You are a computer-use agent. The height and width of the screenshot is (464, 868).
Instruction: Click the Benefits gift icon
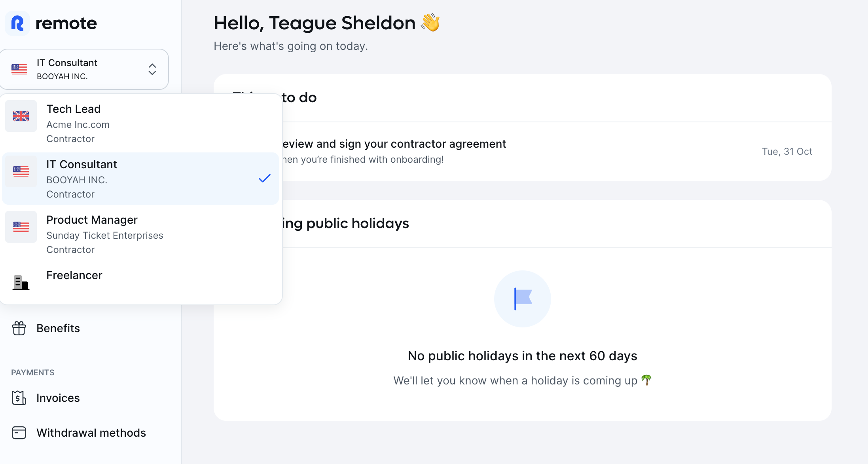(x=19, y=328)
